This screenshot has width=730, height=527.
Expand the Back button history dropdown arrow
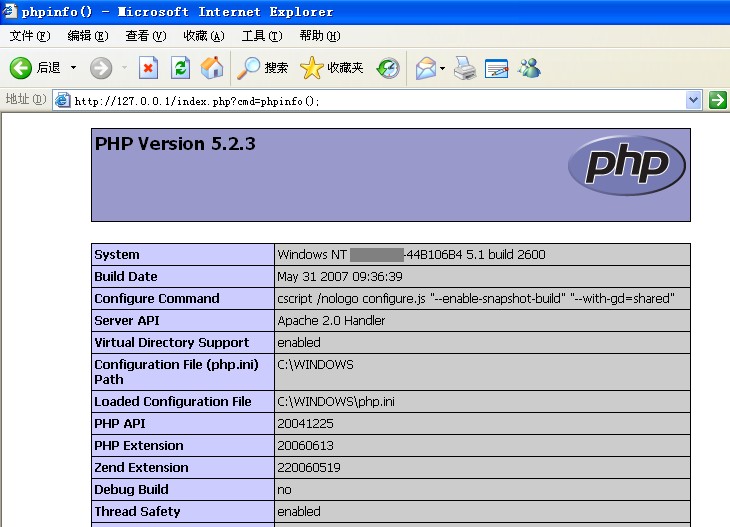[x=73, y=68]
